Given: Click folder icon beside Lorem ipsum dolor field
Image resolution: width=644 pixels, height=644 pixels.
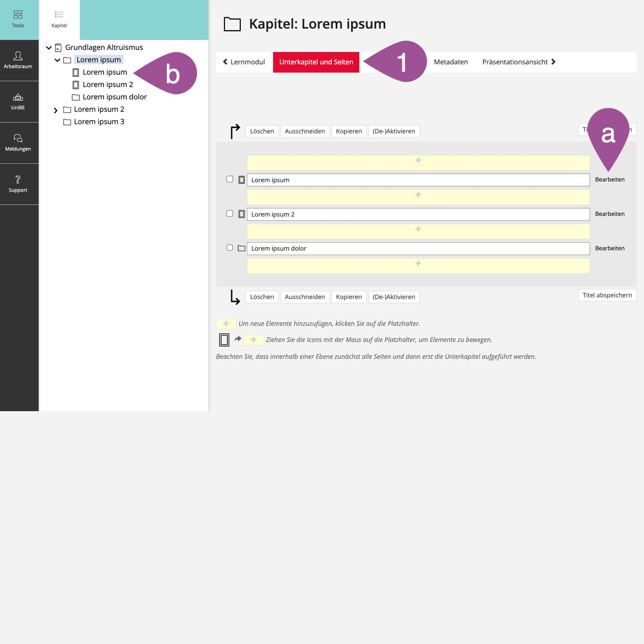Looking at the screenshot, I should click(241, 248).
